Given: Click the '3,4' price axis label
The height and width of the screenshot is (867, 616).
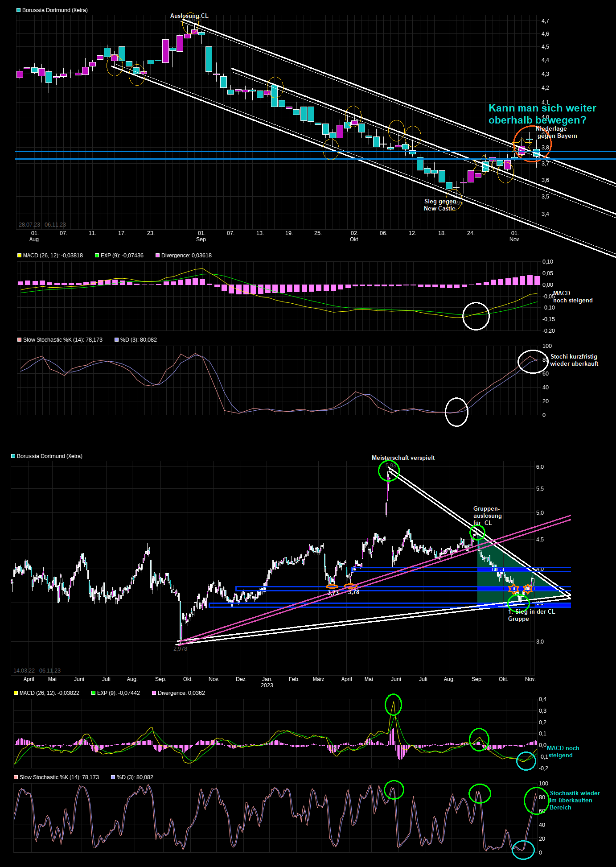Looking at the screenshot, I should coord(545,214).
